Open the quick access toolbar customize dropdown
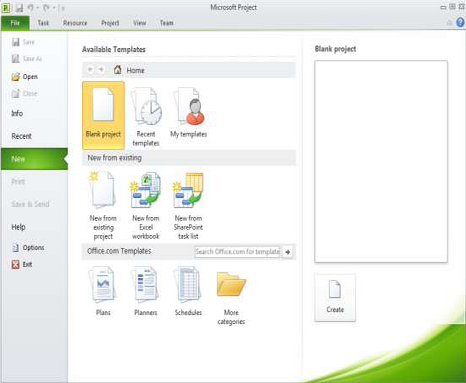This screenshot has height=383, width=466. pyautogui.click(x=63, y=8)
